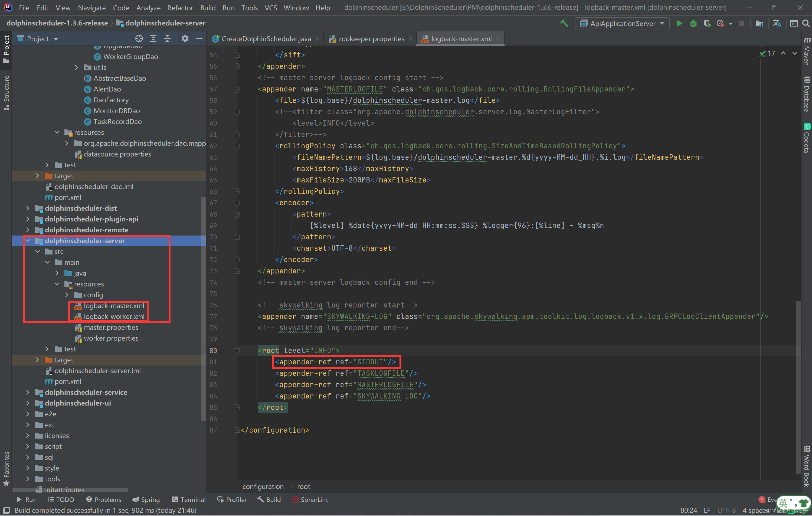This screenshot has width=812, height=516.
Task: Collapse the dolphinscheduler-server module
Action: point(28,241)
